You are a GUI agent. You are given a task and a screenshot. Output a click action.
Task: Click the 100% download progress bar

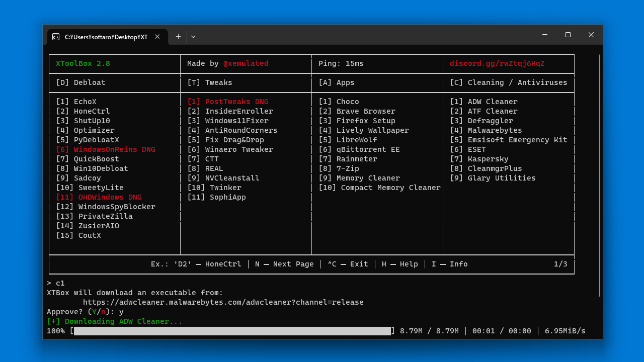232,331
